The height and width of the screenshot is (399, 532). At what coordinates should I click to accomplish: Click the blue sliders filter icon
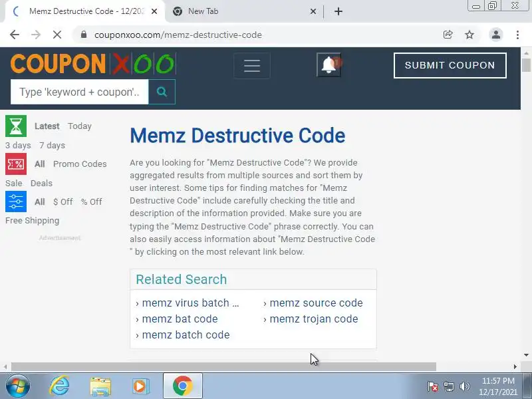point(16,201)
